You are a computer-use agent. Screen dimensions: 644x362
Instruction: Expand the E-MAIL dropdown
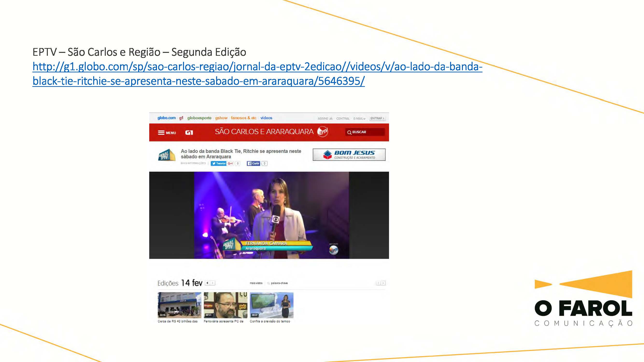tap(359, 118)
